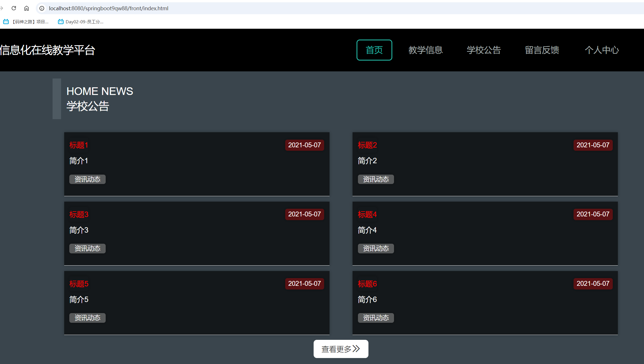Screen dimensions: 644x364
Task: Open 留言反馈 from the top navigation
Action: (x=541, y=50)
